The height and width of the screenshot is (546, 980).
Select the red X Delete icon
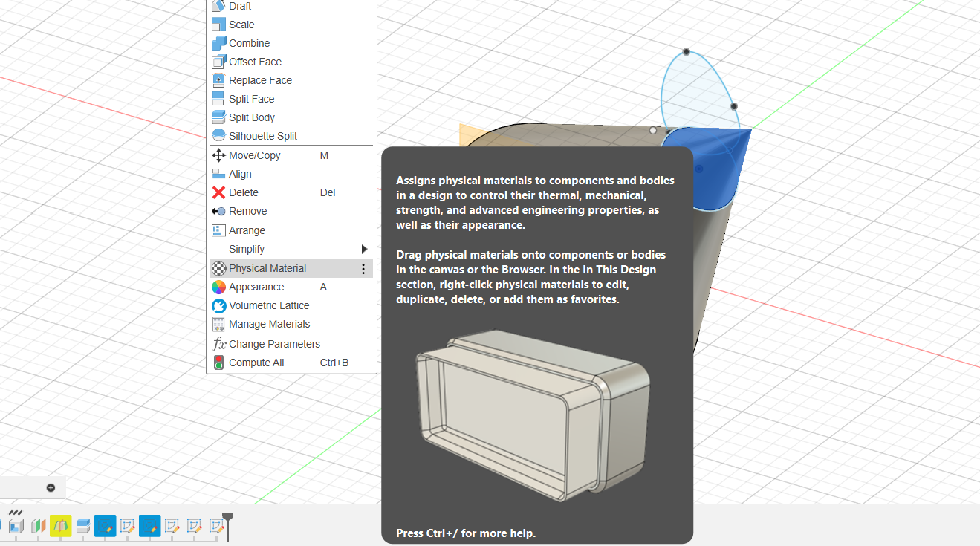click(218, 192)
